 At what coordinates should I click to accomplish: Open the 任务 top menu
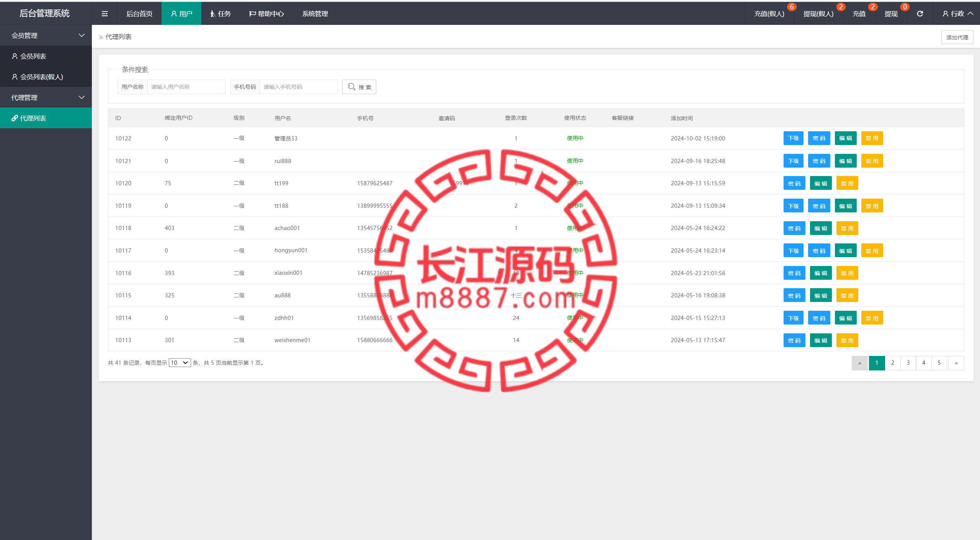click(x=220, y=14)
